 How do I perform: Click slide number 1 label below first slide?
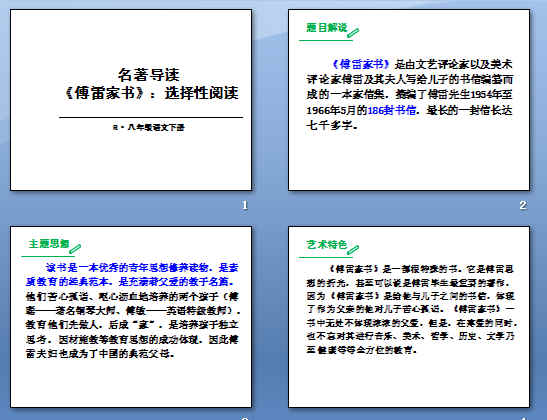tap(245, 205)
